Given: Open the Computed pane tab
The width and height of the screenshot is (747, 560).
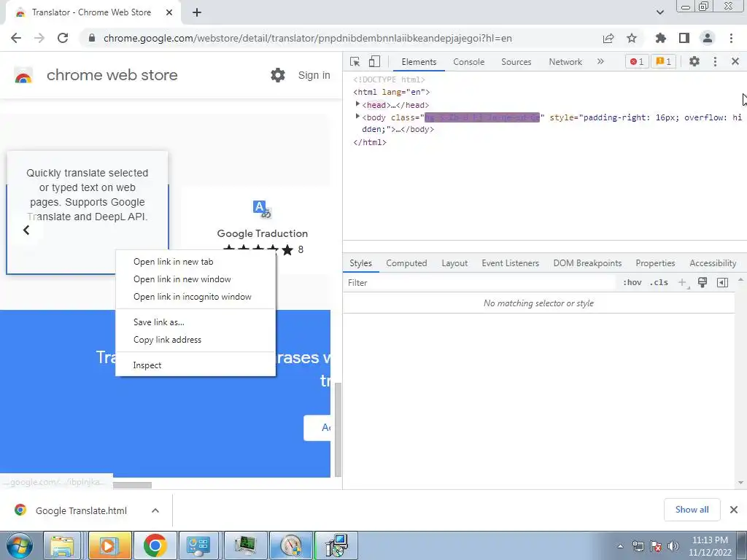Looking at the screenshot, I should click(406, 263).
